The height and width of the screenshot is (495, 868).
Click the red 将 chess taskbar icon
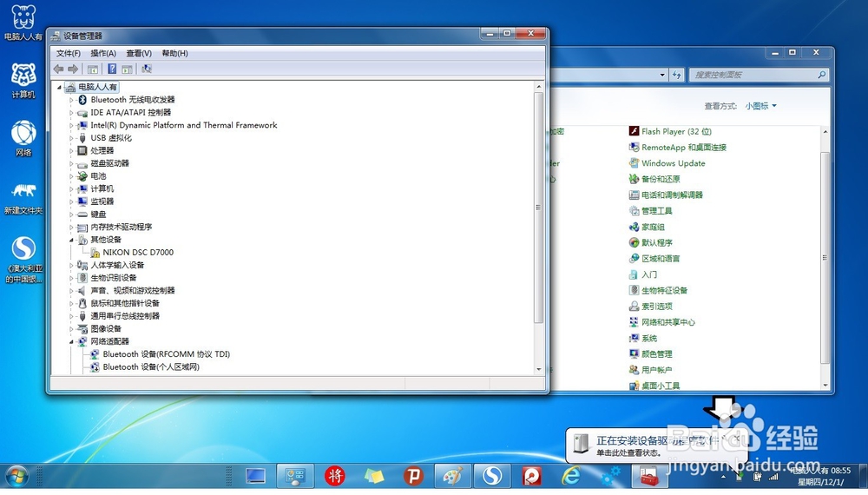pyautogui.click(x=335, y=476)
